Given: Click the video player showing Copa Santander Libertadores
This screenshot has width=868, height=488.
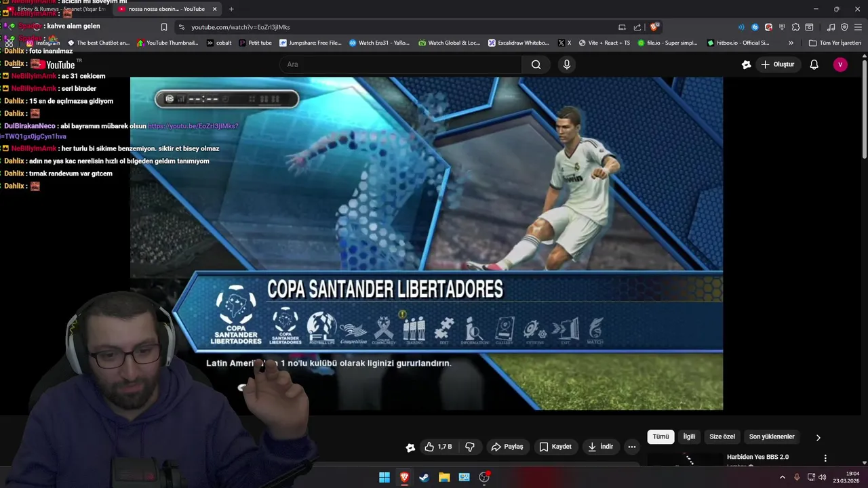Looking at the screenshot, I should 427,244.
